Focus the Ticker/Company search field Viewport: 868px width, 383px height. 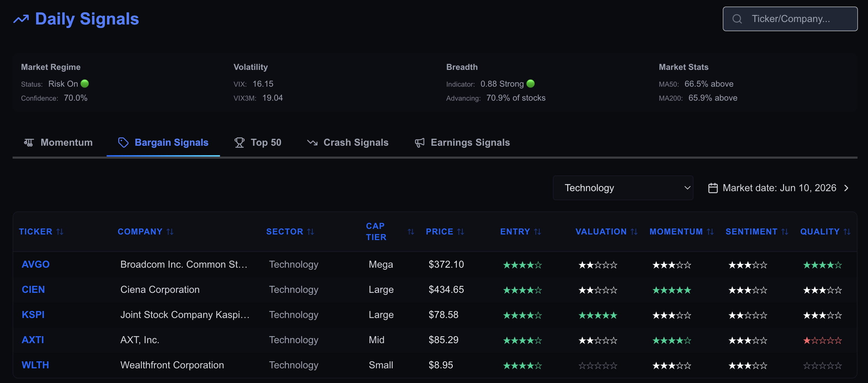(790, 19)
